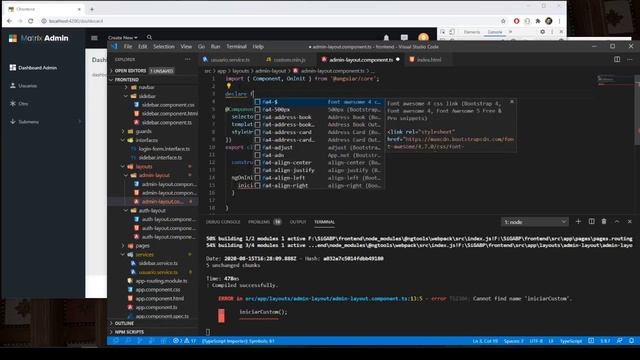
Task: Expand the navbar folder
Action: [x=146, y=87]
